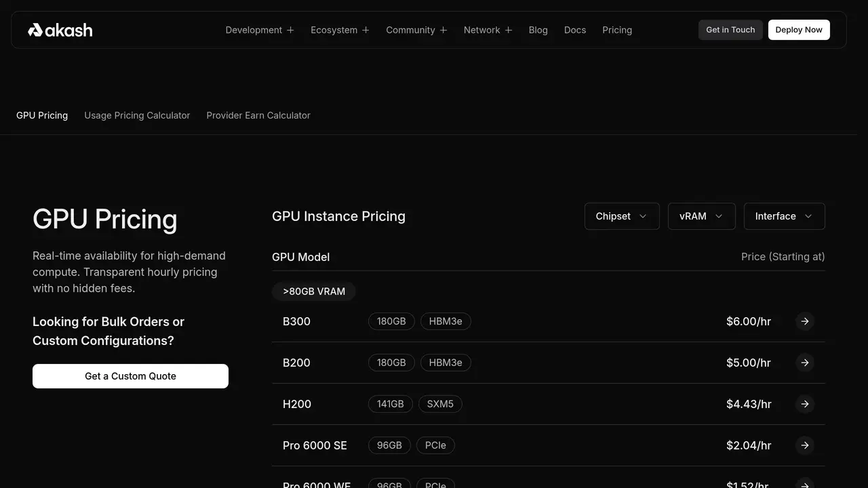868x488 pixels.
Task: Click the HBM3e tag on B200 row
Action: [446, 363]
